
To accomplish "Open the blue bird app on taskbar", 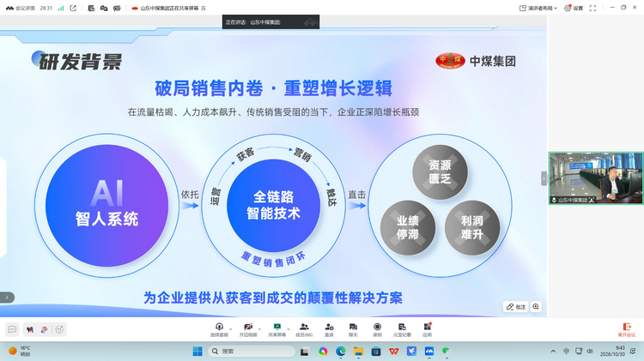I will click(411, 352).
